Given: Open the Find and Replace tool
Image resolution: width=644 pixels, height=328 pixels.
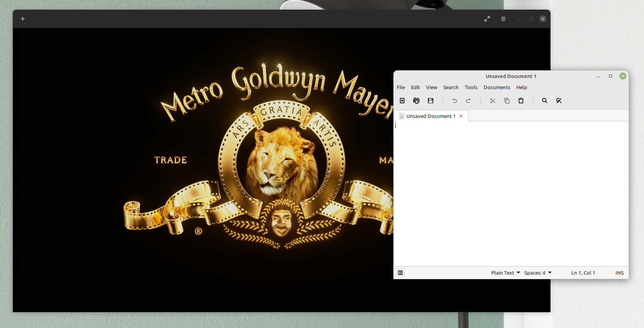Looking at the screenshot, I should click(559, 101).
